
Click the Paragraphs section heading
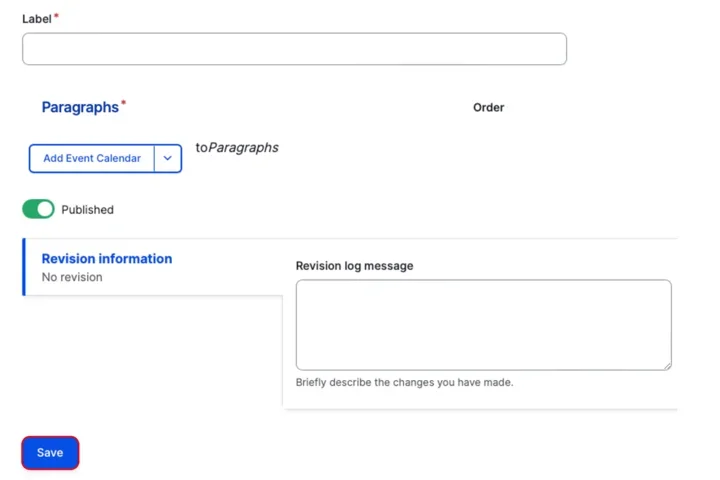[x=80, y=107]
